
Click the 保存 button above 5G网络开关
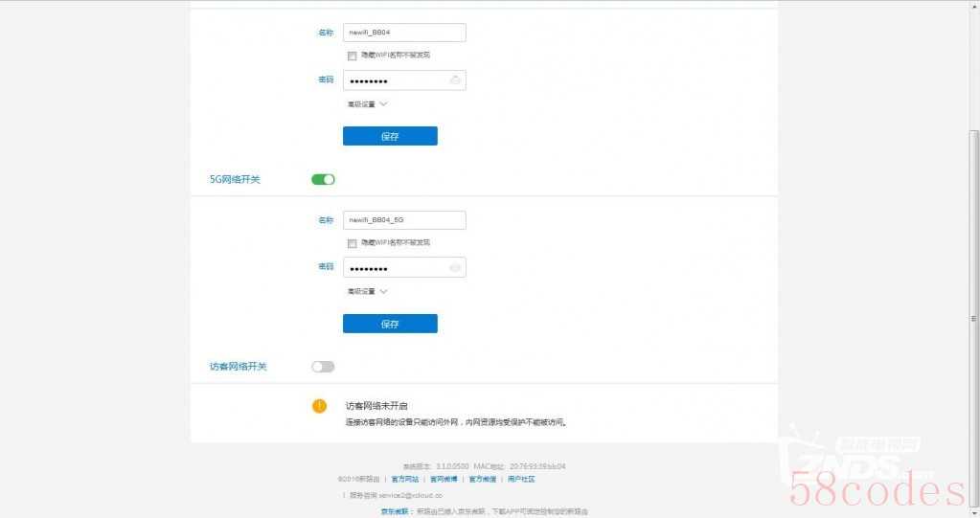(390, 136)
